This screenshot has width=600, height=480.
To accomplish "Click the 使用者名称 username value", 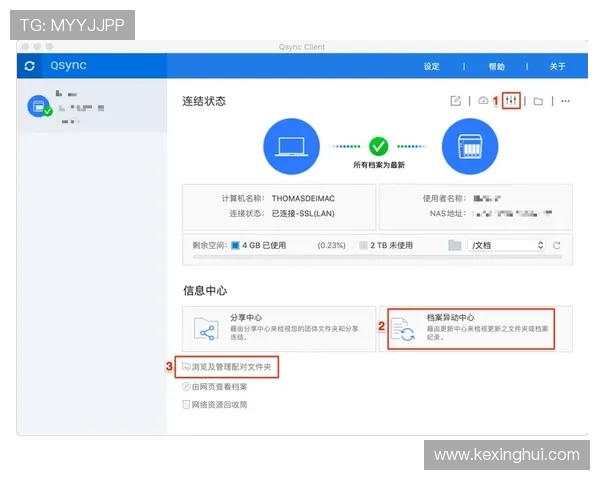I will click(487, 198).
